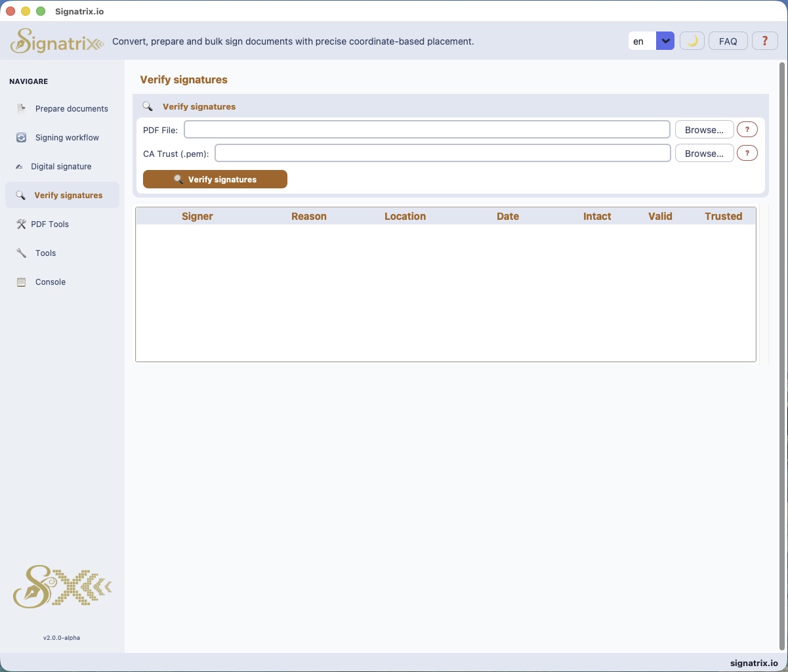Select the PDF Tools icon
This screenshot has height=672, width=788.
(x=20, y=224)
